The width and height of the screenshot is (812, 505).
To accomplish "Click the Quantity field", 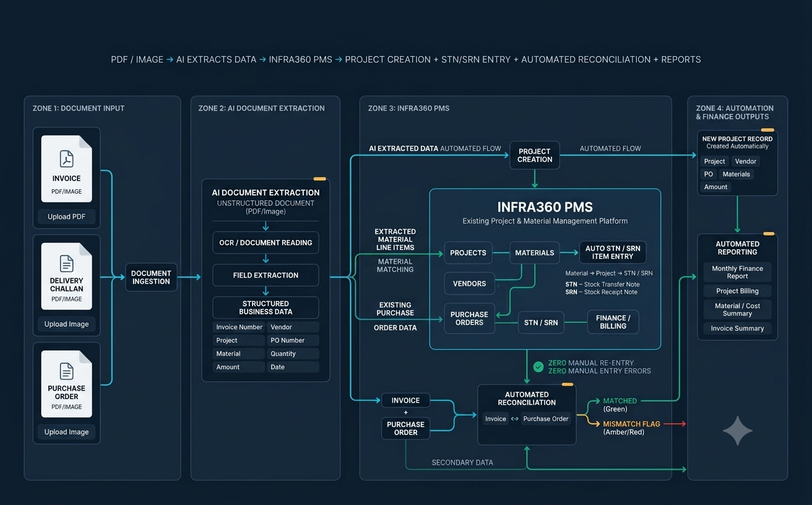I will tap(293, 353).
